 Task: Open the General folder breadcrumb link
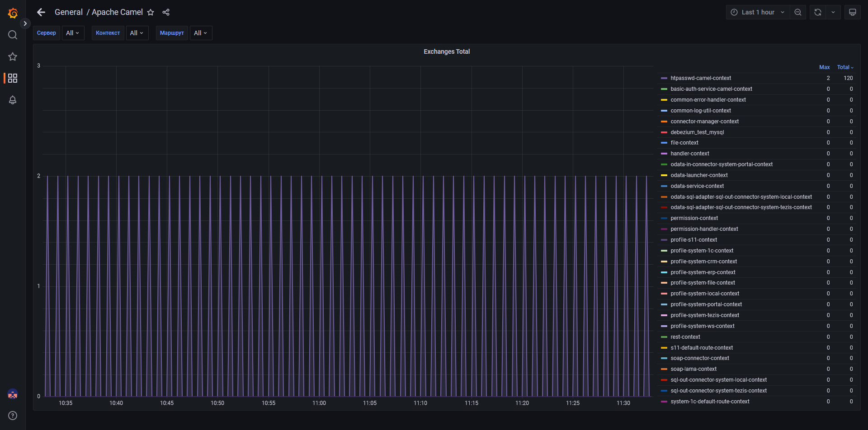(69, 12)
